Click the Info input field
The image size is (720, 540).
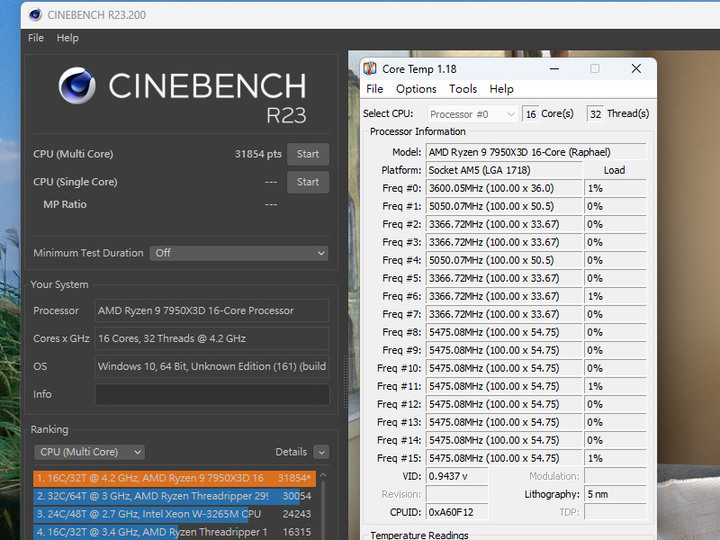click(x=212, y=394)
